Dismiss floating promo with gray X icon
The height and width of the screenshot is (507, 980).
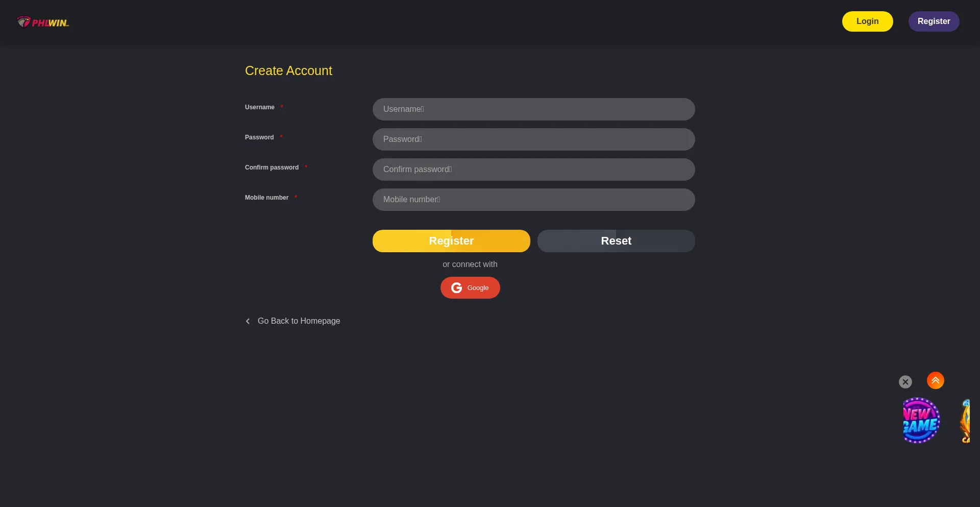point(905,382)
